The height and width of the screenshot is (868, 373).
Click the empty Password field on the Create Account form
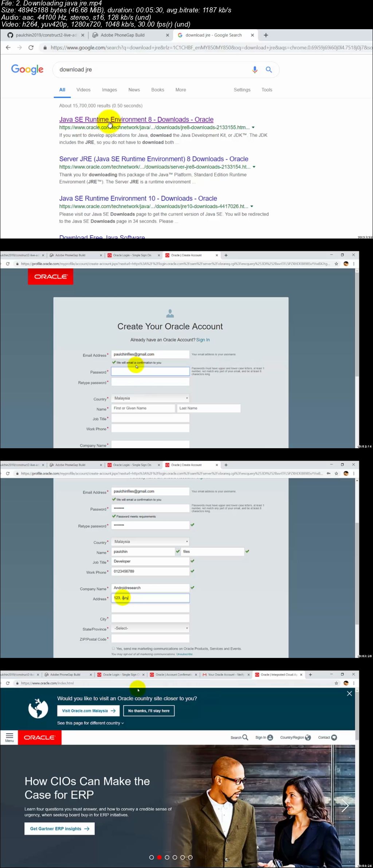pos(150,371)
